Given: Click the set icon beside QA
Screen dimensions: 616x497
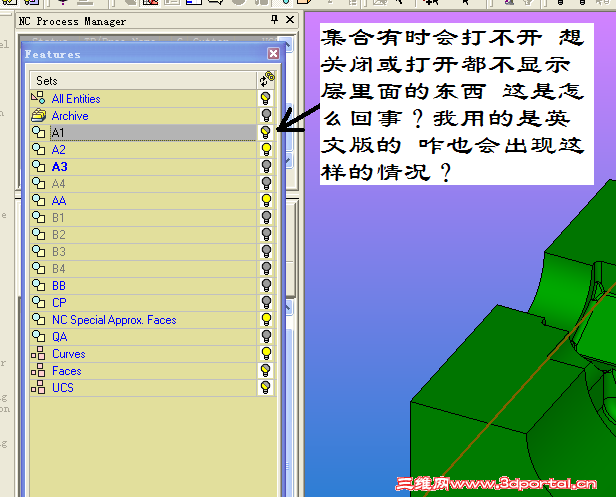Looking at the screenshot, I should click(38, 336).
